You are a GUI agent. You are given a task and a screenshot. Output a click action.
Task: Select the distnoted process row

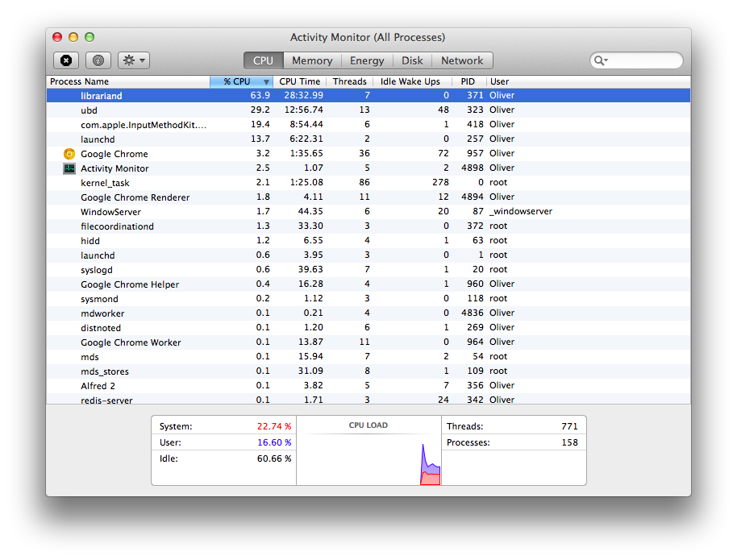click(x=368, y=328)
